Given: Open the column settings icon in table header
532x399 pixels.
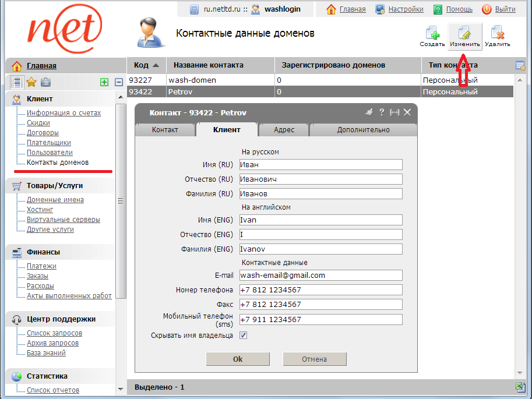Looking at the screenshot, I should [x=520, y=65].
